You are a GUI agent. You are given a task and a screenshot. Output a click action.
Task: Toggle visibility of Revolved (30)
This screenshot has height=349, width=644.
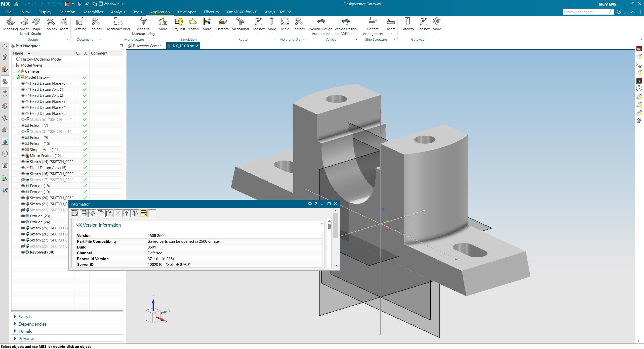(23, 252)
